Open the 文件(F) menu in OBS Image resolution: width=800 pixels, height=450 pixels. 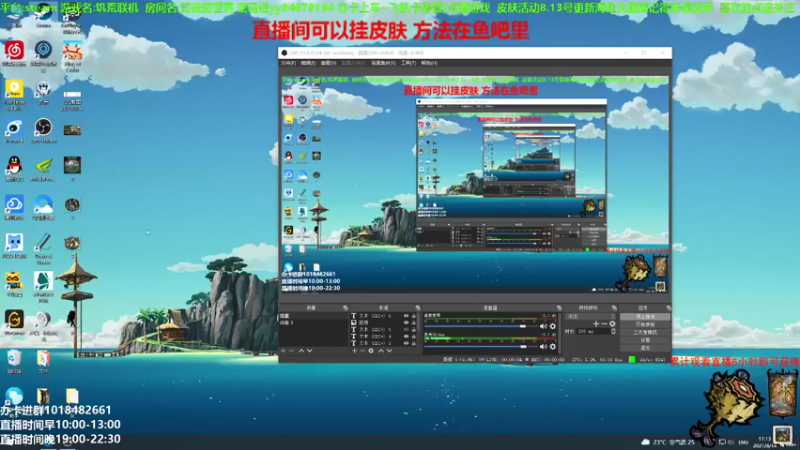[x=288, y=63]
